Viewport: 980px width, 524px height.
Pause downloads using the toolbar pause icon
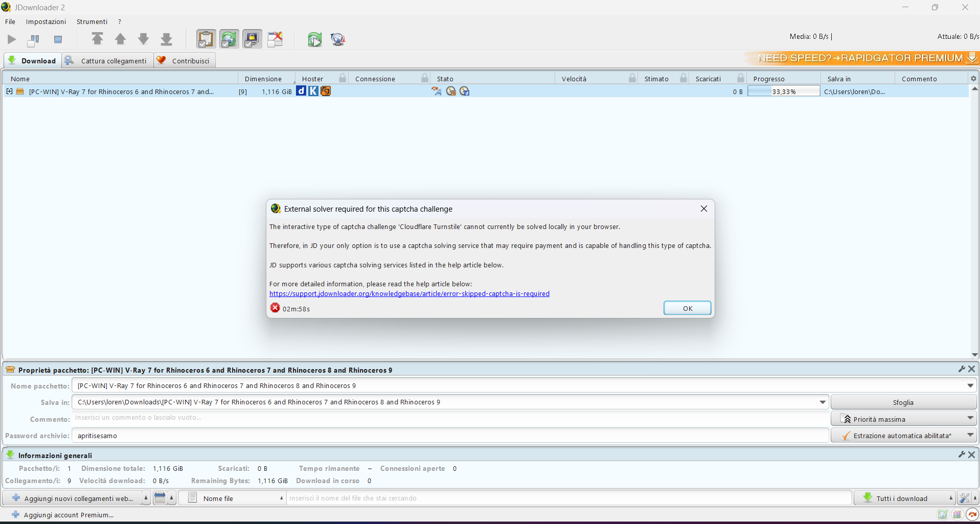click(x=34, y=39)
